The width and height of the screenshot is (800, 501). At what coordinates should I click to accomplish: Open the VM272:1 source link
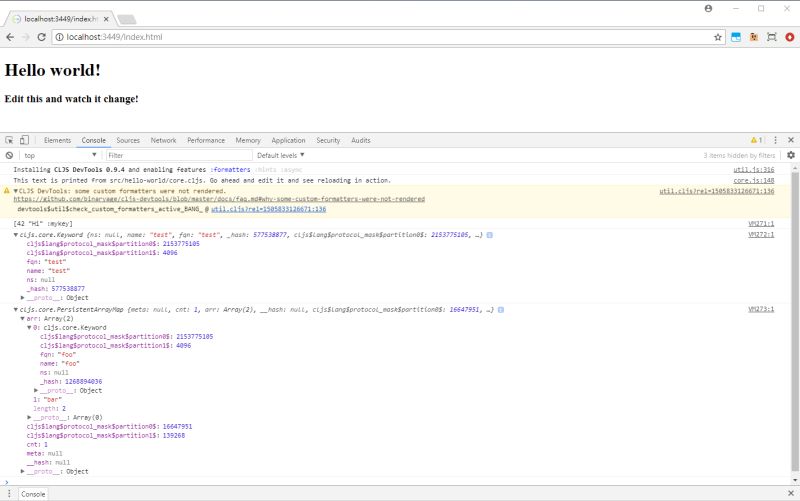pyautogui.click(x=761, y=235)
